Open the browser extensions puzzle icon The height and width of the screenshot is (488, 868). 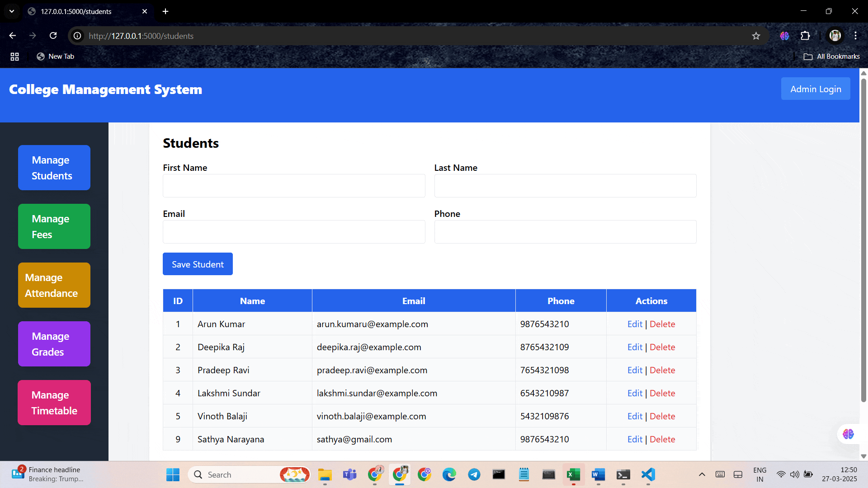pyautogui.click(x=805, y=36)
